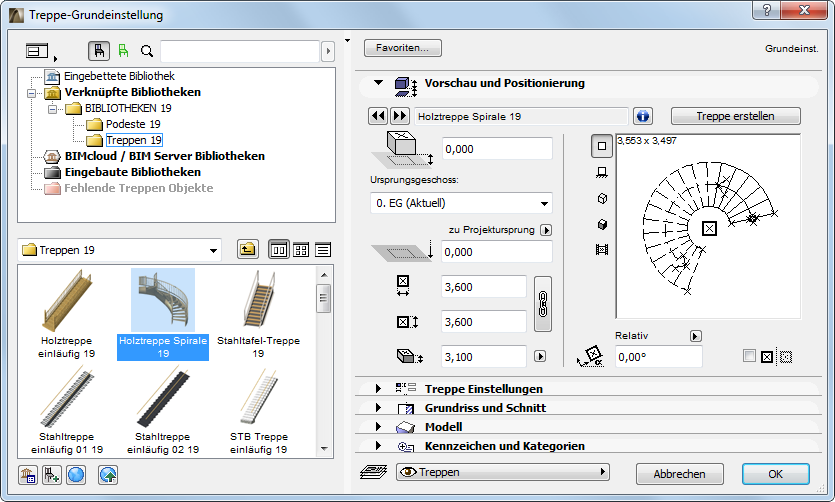The image size is (835, 502).
Task: Open the library browser layout menu icon
Action: click(x=40, y=51)
